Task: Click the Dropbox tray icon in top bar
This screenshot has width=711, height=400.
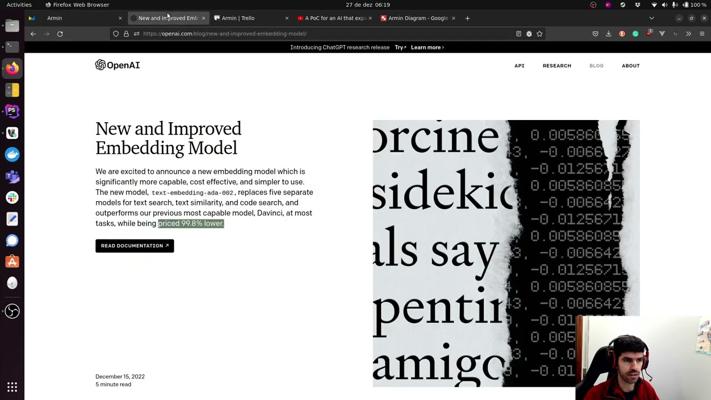Action: click(x=638, y=5)
